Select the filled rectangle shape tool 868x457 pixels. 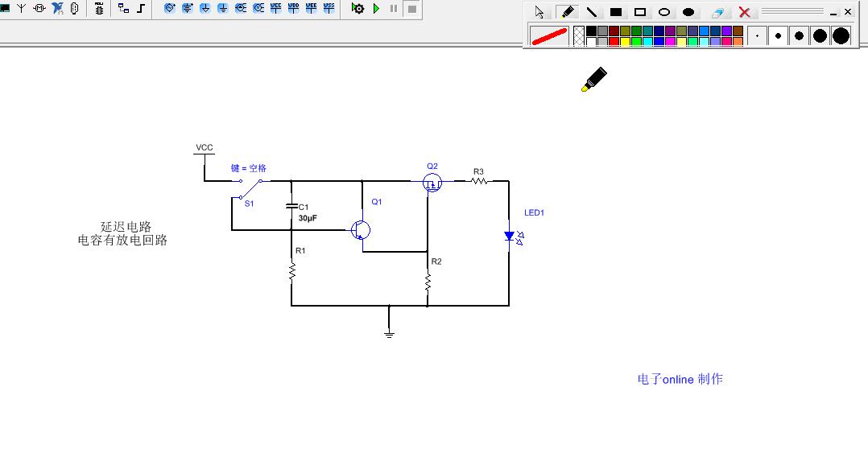[x=616, y=12]
